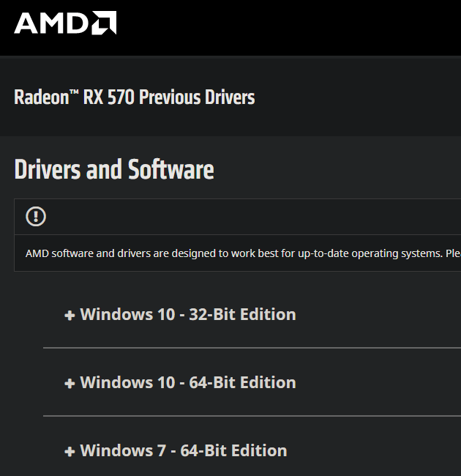Click the exclamation alert icon
Image resolution: width=461 pixels, height=476 pixels.
[x=36, y=216]
